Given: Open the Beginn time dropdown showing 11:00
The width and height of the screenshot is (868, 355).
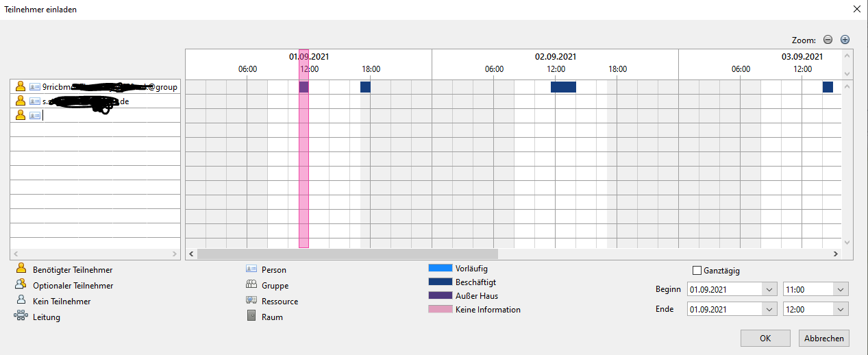Looking at the screenshot, I should tap(841, 289).
